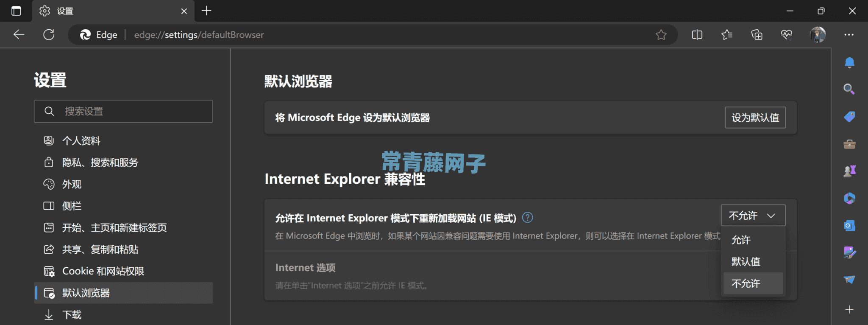Click the profile avatar
Image resolution: width=868 pixels, height=325 pixels.
pyautogui.click(x=818, y=35)
